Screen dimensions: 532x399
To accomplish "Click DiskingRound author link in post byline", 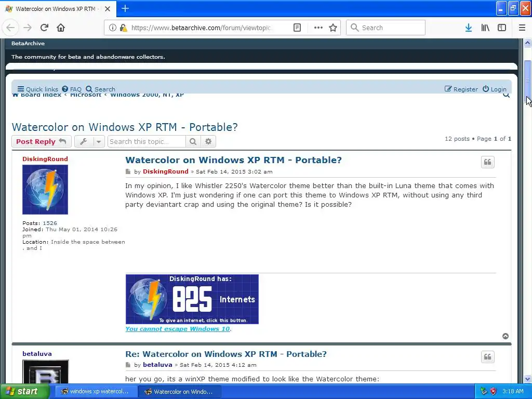I will [166, 171].
